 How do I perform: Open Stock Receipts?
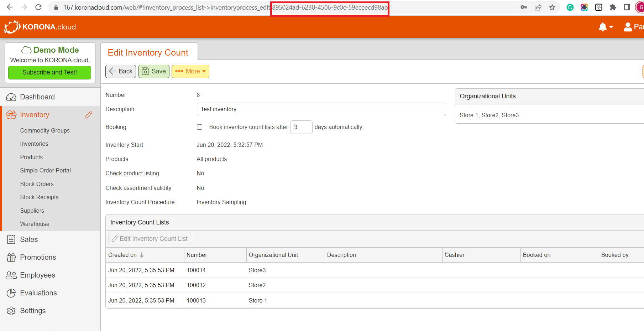click(x=39, y=197)
